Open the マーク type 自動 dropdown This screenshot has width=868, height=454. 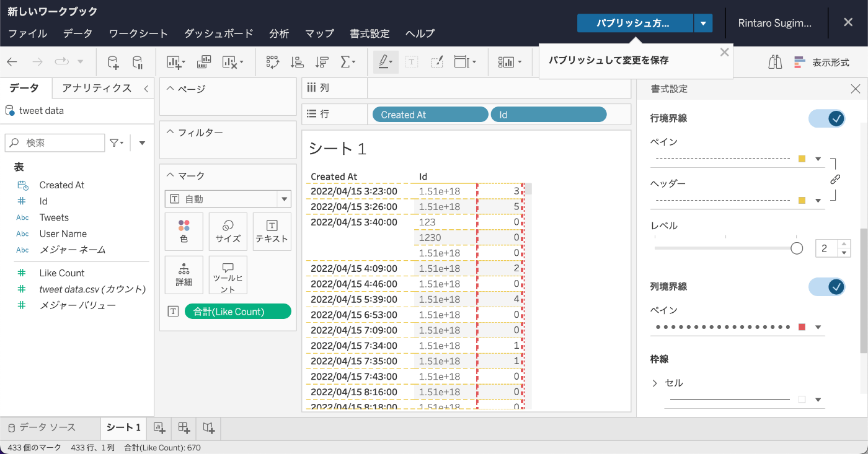coord(228,199)
